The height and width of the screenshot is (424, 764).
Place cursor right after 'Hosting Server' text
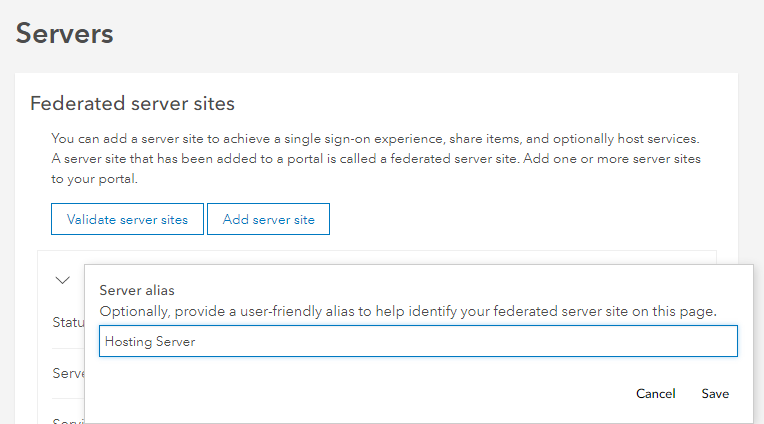197,342
